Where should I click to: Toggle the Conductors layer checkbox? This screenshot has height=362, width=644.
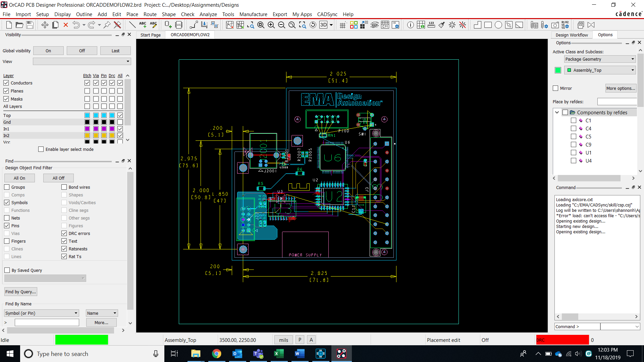(x=6, y=83)
